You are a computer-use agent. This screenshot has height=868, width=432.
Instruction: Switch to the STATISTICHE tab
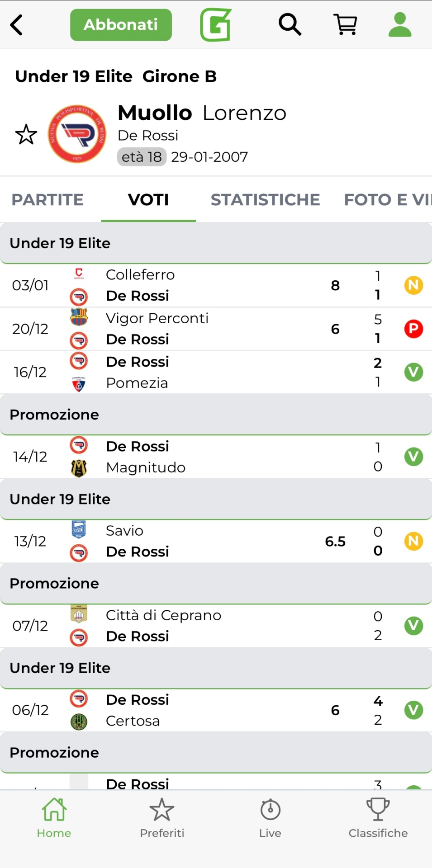pos(265,200)
